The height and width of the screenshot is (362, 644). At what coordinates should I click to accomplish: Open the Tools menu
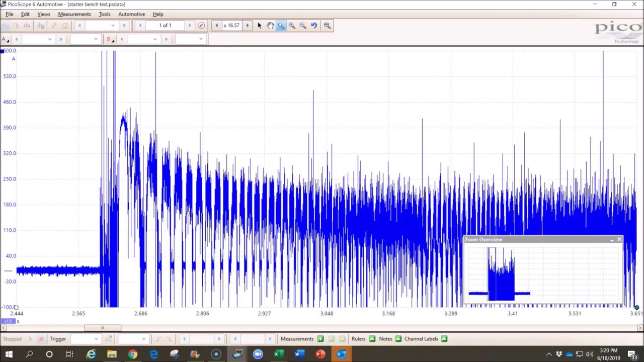pos(105,14)
